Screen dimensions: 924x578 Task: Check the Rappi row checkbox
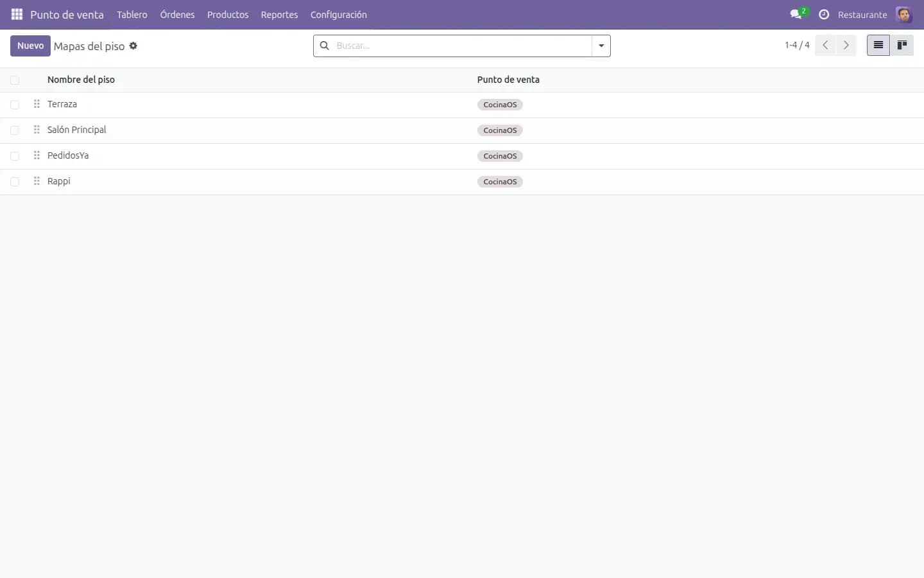point(15,182)
